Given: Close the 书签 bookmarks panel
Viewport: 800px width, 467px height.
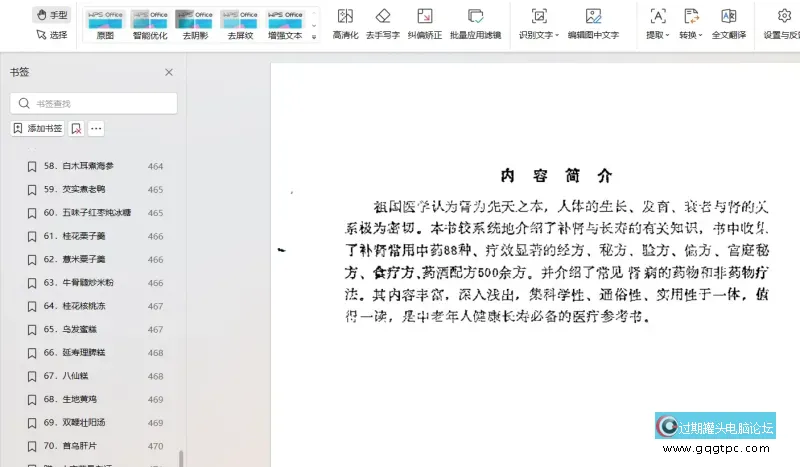Looking at the screenshot, I should coord(169,72).
